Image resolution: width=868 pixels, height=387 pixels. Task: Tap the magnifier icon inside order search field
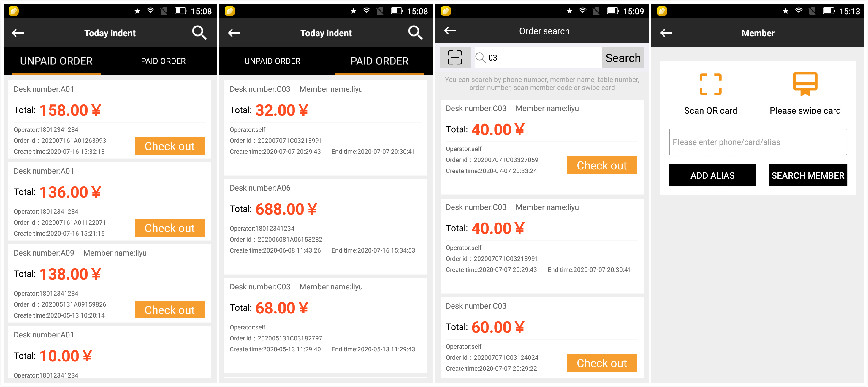tap(480, 58)
